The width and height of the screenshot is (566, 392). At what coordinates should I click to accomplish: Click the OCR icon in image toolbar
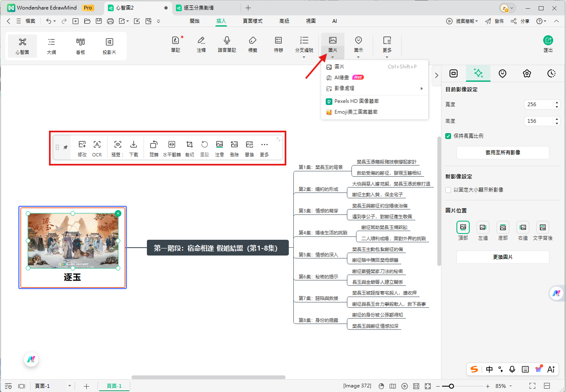(97, 148)
